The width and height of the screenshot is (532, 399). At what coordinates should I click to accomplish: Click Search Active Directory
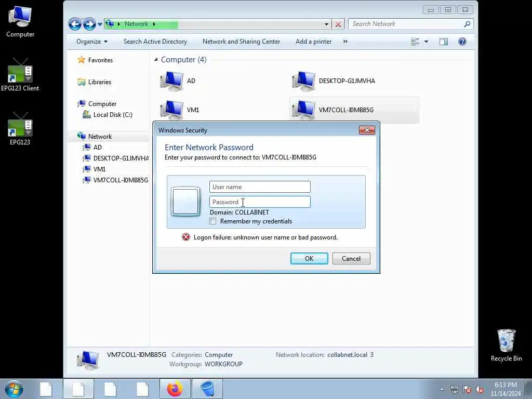155,42
